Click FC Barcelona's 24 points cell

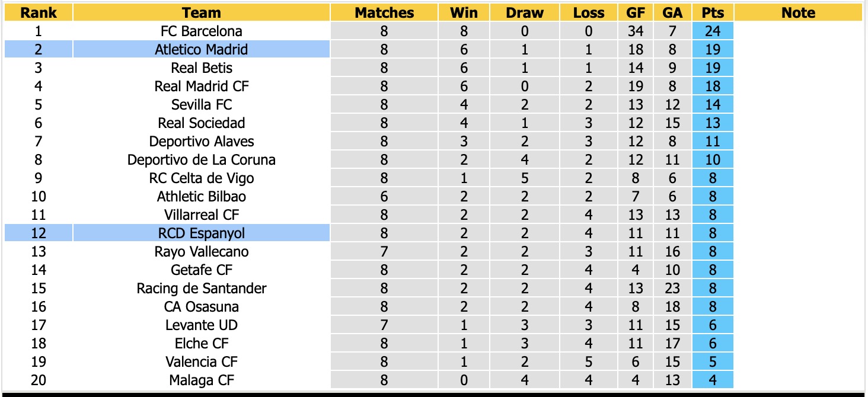[713, 31]
